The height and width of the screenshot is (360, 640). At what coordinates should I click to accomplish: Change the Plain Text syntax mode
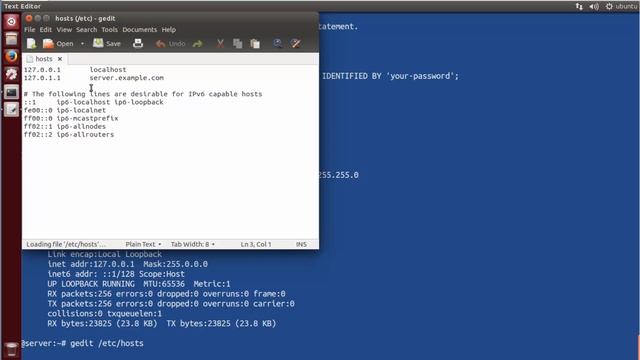coord(143,244)
